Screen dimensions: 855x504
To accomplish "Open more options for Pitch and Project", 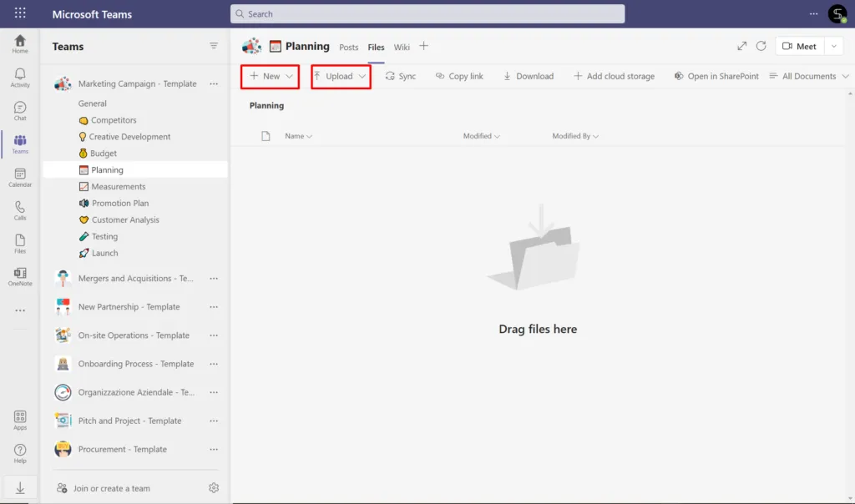I will (214, 421).
